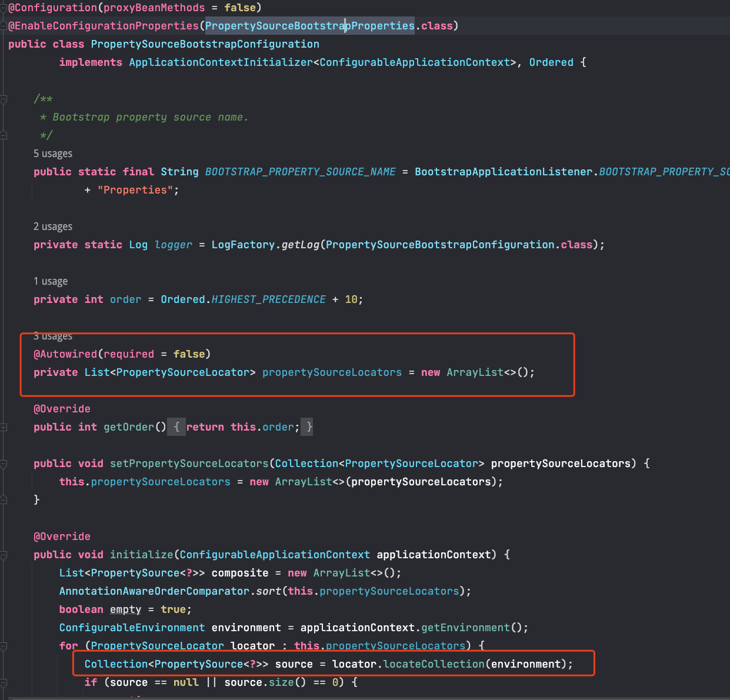Click the "Properties" string literal
Image resolution: width=730 pixels, height=700 pixels.
pyautogui.click(x=135, y=190)
